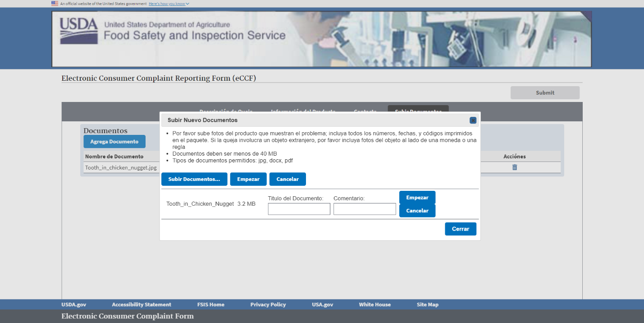Cancel the Tooth_in_Chicken_Nugget file upload row
This screenshot has width=644, height=323.
tap(417, 211)
